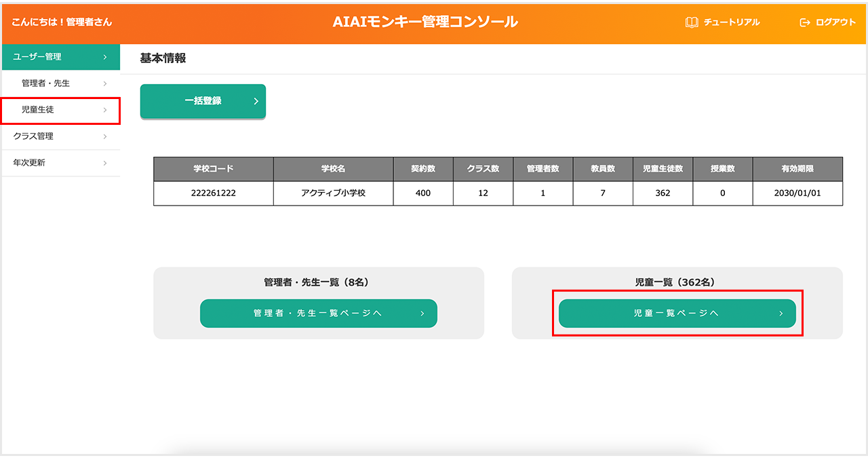The height and width of the screenshot is (458, 868).
Task: Go to 年次更新 in the sidebar
Action: pos(29,163)
